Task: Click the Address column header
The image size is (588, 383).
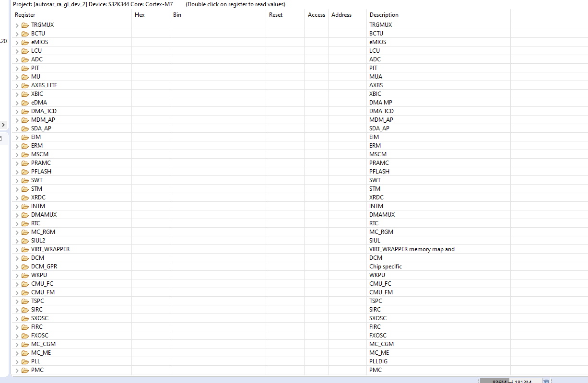Action: coord(341,15)
